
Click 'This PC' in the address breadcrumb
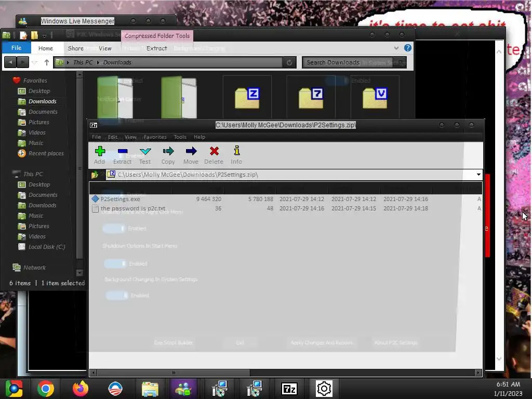coord(83,62)
